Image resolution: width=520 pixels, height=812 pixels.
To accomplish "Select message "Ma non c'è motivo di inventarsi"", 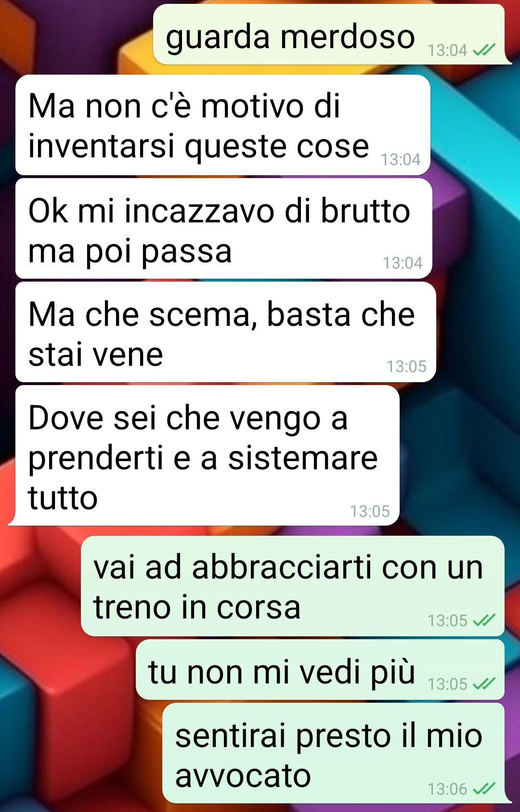I will [x=223, y=125].
